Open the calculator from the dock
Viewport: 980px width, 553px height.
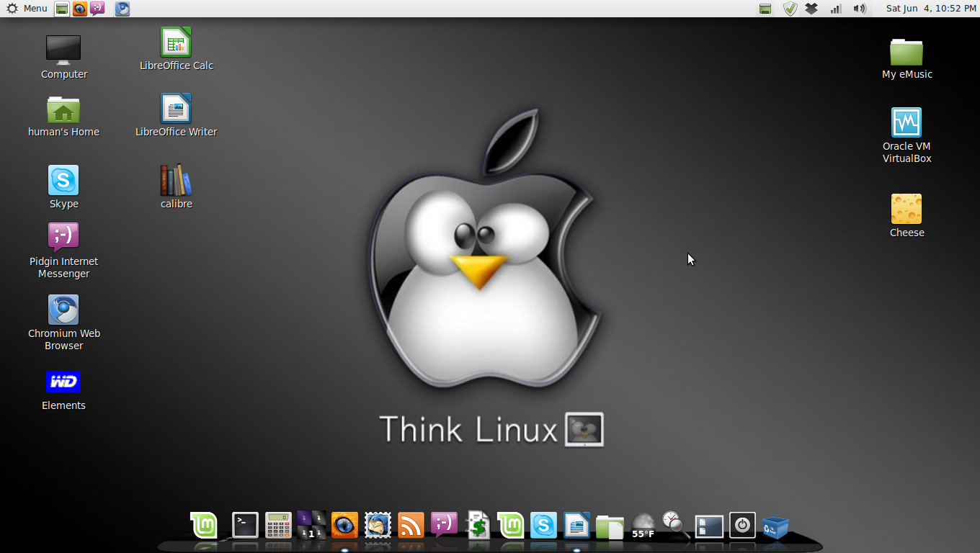coord(278,526)
